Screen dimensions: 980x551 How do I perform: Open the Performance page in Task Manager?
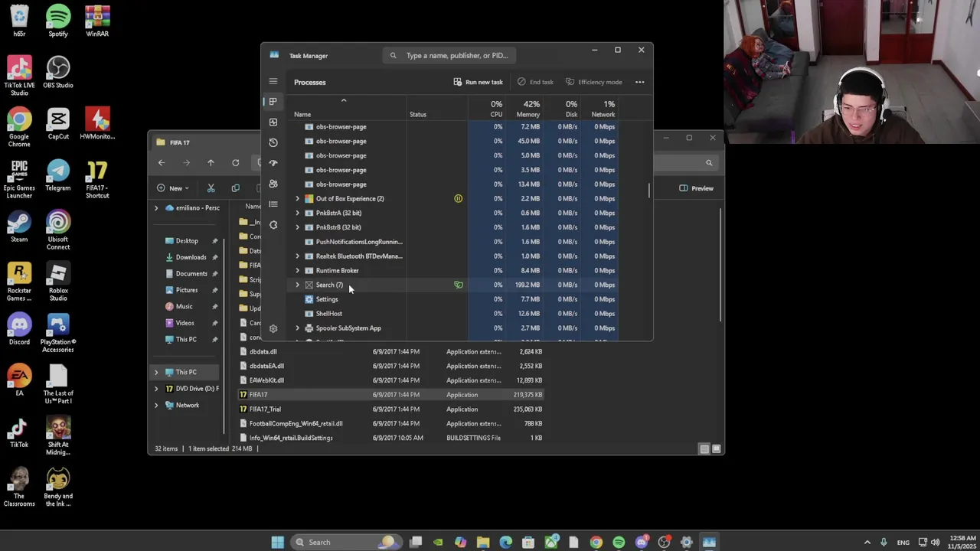click(x=273, y=122)
